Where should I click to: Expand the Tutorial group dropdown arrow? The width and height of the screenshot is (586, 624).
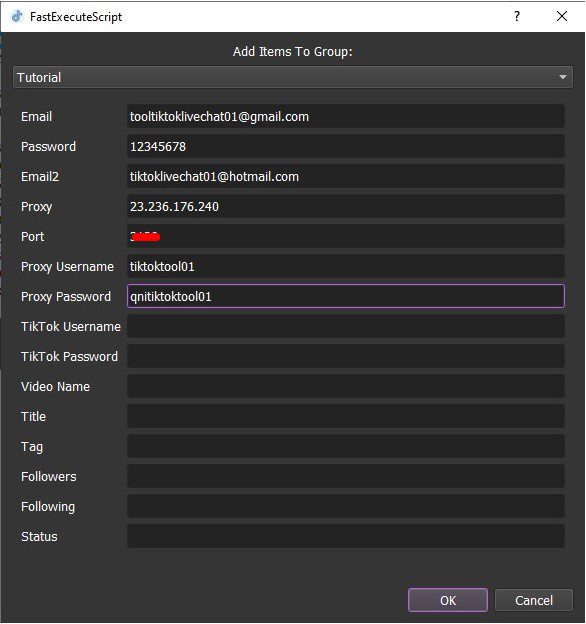[x=562, y=77]
